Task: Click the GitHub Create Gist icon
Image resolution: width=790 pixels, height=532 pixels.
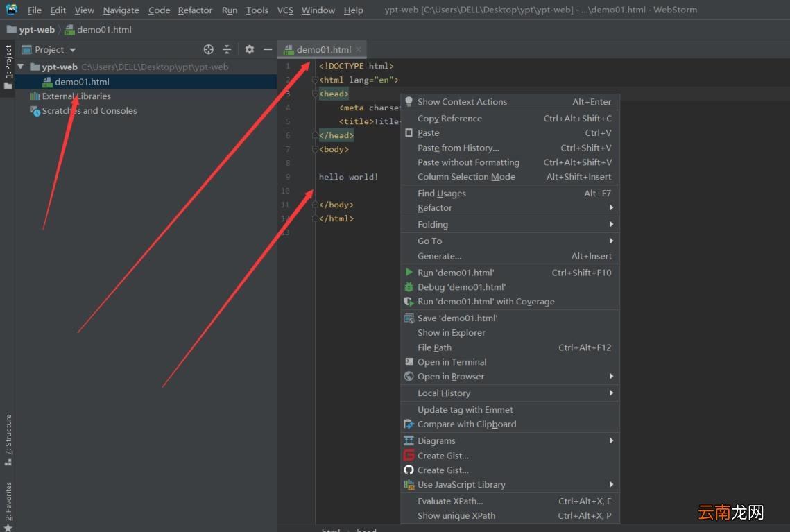Action: click(409, 470)
